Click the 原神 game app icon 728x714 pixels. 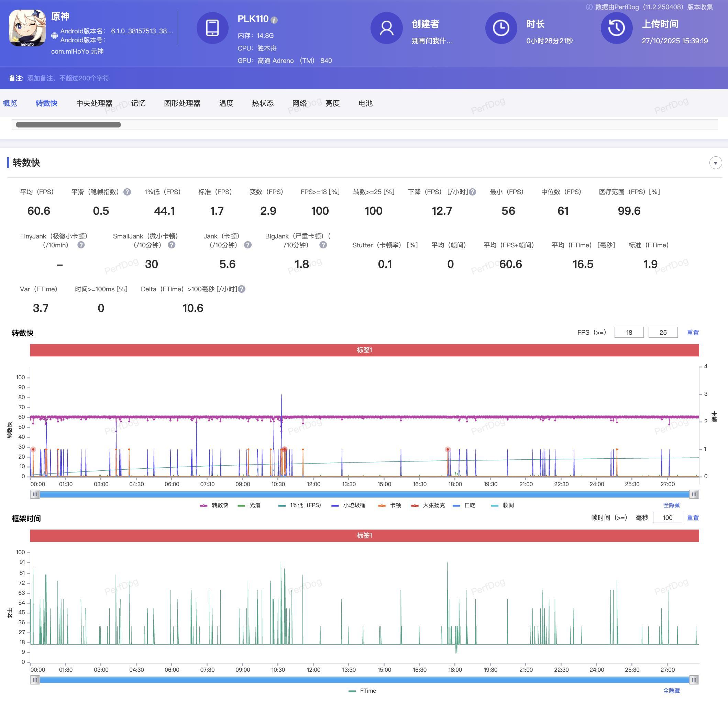pyautogui.click(x=27, y=28)
